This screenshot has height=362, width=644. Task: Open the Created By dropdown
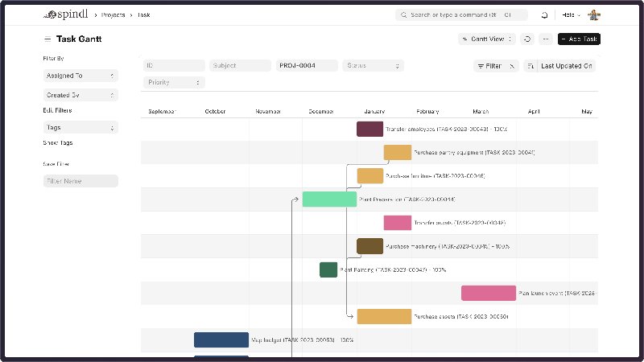click(x=80, y=95)
